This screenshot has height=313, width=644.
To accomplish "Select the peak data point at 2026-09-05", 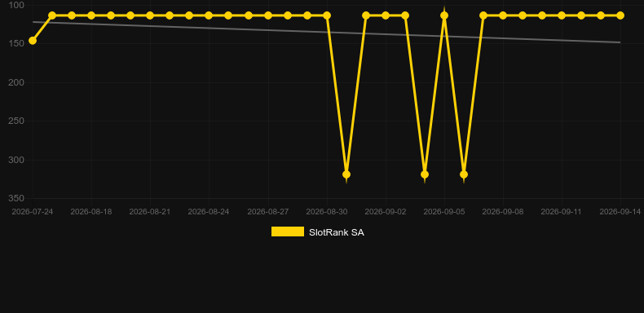I will pos(444,15).
